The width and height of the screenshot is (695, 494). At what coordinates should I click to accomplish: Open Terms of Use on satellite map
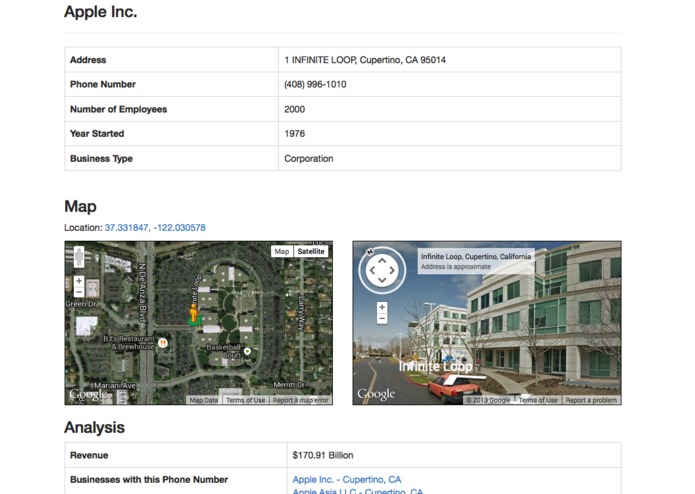[x=246, y=400]
